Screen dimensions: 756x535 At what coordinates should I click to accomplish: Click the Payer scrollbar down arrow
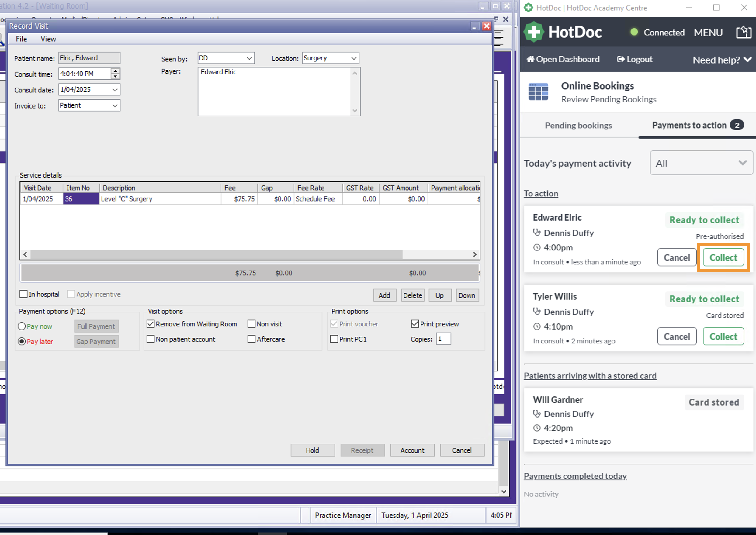(355, 111)
